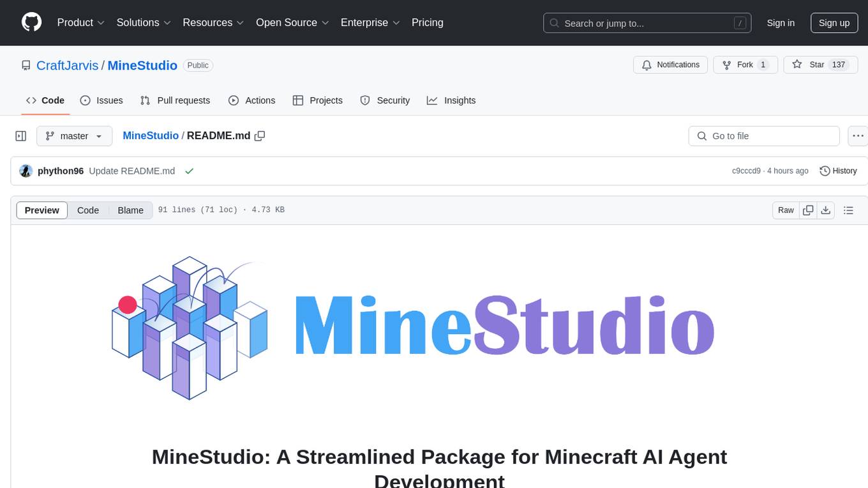This screenshot has width=868, height=488.
Task: Expand the file tree side panel
Action: pyautogui.click(x=21, y=136)
